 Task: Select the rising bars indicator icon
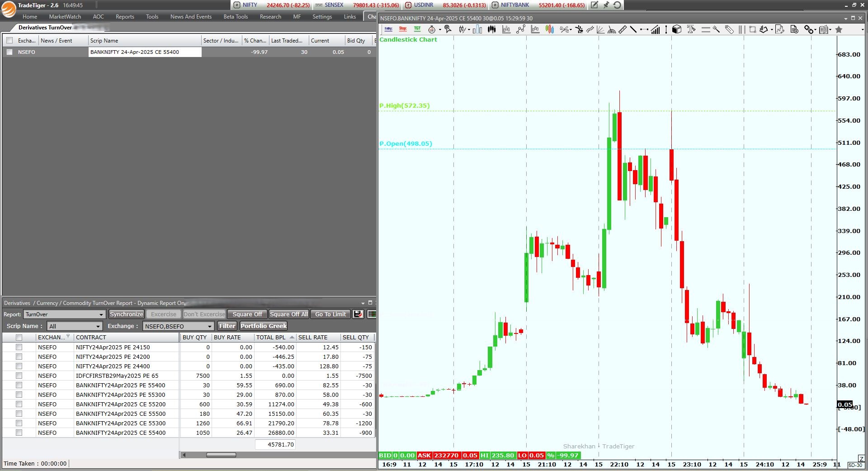click(x=656, y=29)
